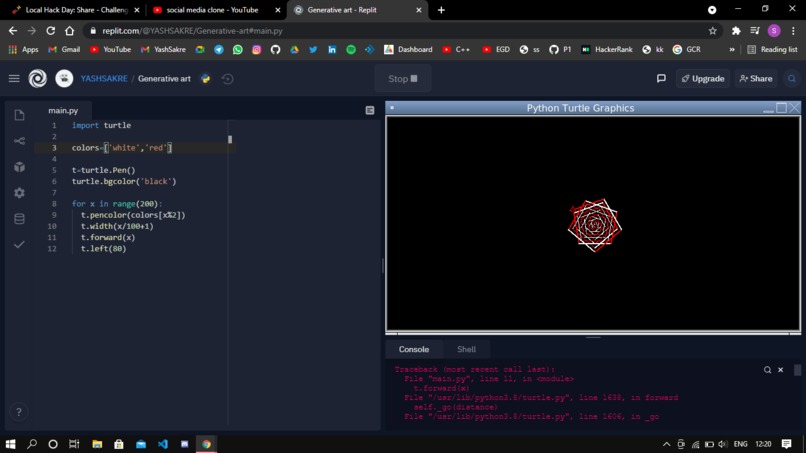
Task: Bookmark this page with the star icon
Action: [712, 31]
